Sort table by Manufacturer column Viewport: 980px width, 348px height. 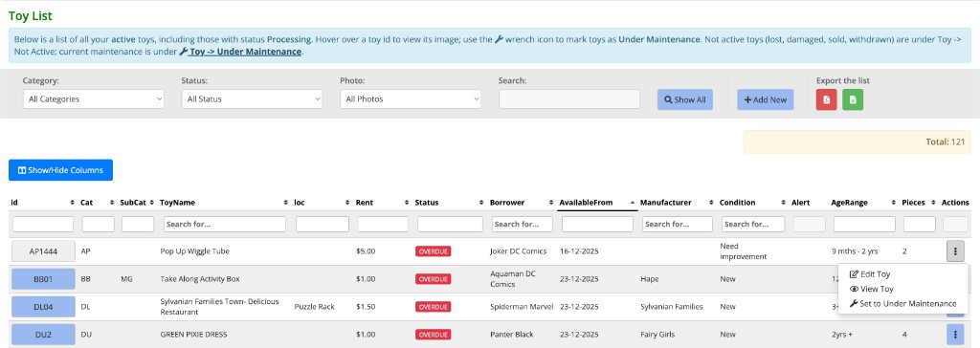click(x=711, y=203)
